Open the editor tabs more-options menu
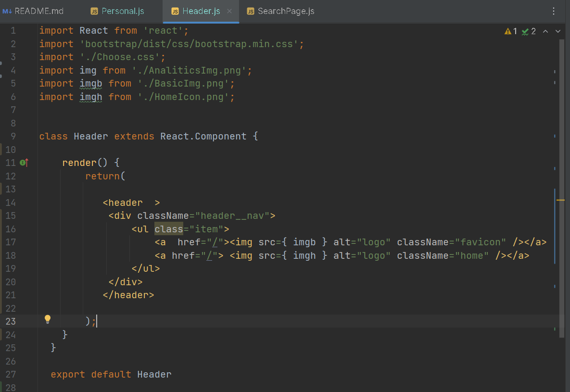This screenshot has height=392, width=570. click(553, 11)
